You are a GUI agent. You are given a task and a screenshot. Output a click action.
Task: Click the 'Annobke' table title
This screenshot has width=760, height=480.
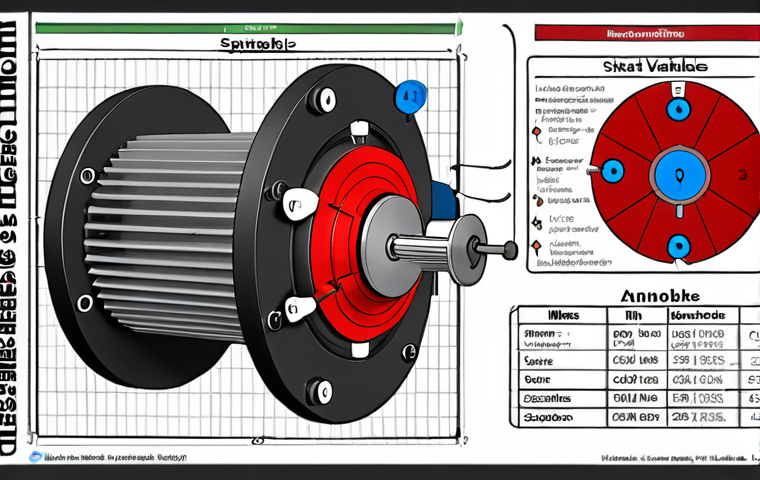[660, 296]
